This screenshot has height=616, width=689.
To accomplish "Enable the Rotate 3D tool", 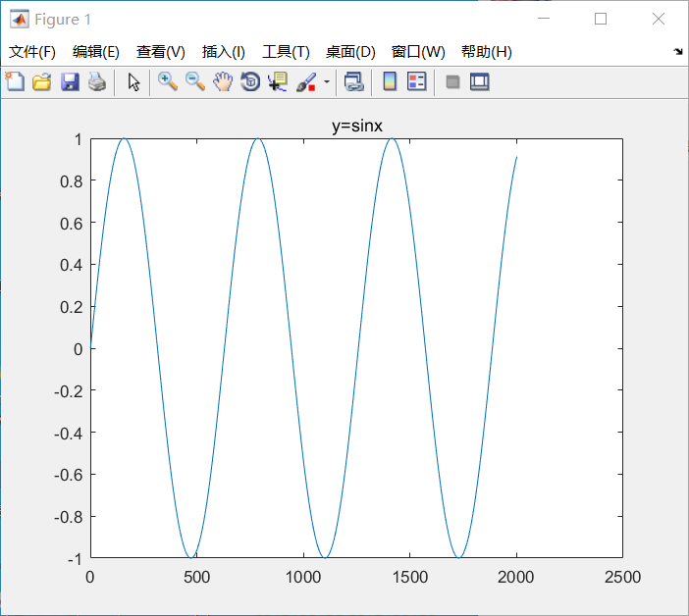I will [250, 81].
